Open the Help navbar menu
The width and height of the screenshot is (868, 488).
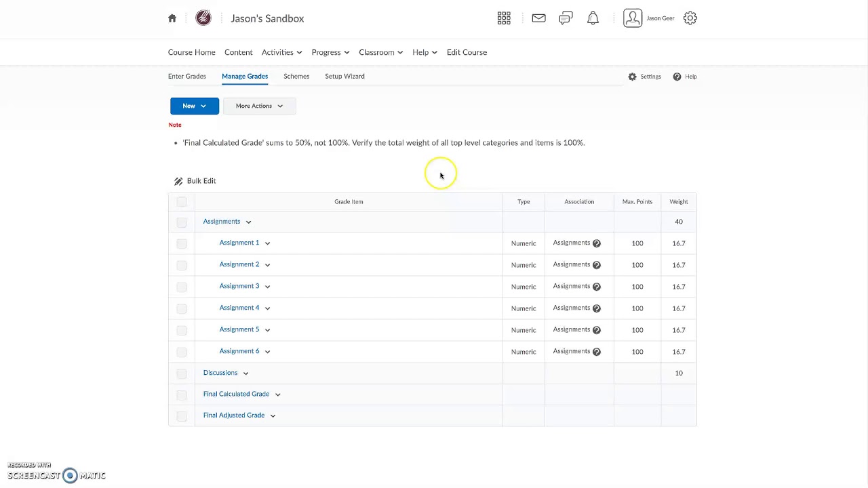coord(425,52)
